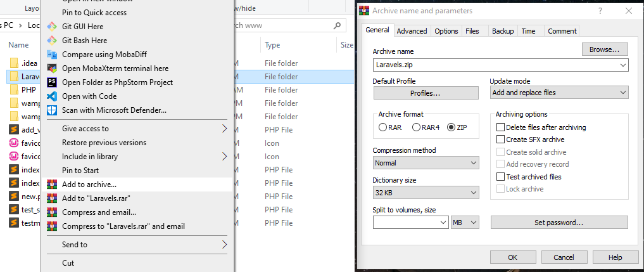Click the Name column header
This screenshot has width=644, height=272.
tap(18, 45)
